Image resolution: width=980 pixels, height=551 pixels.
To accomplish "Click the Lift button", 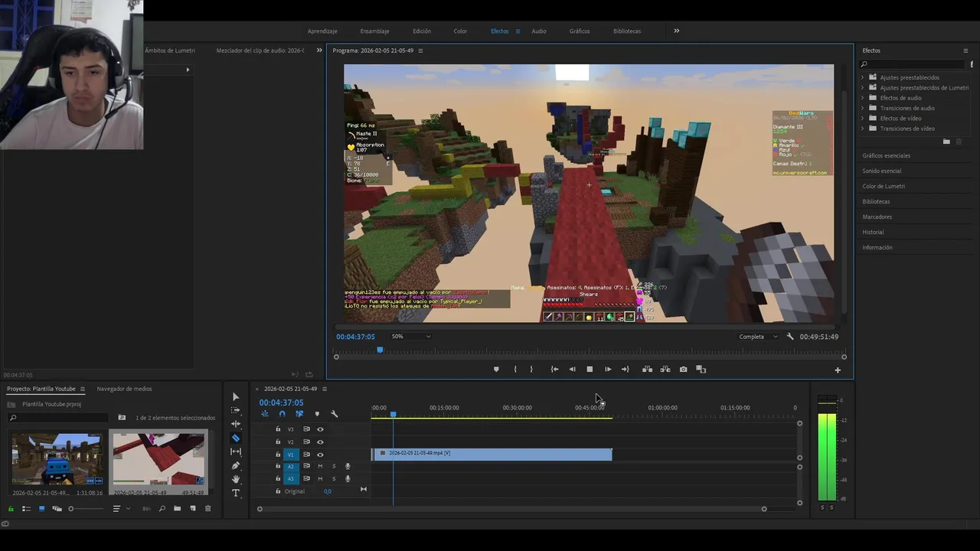I will pos(647,370).
